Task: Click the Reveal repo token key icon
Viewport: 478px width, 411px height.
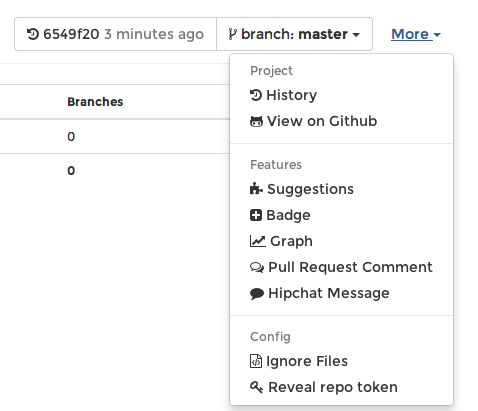Action: tap(256, 387)
